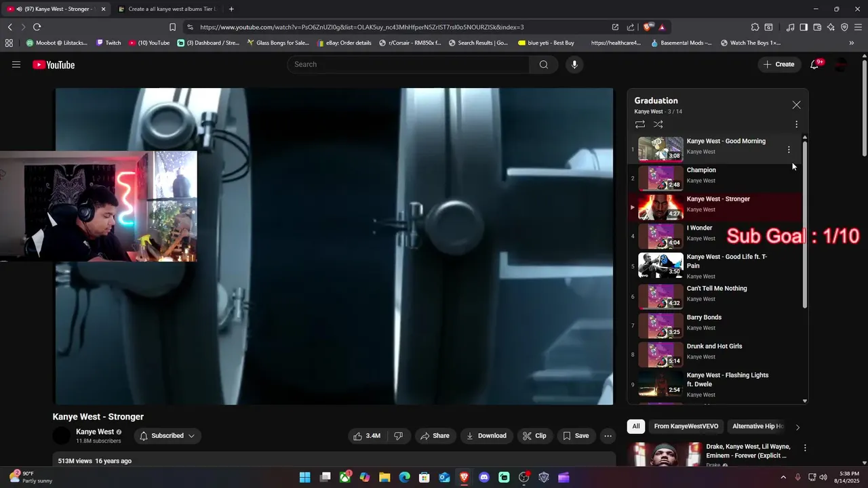Image resolution: width=868 pixels, height=488 pixels.
Task: Share the Stronger video
Action: click(435, 436)
